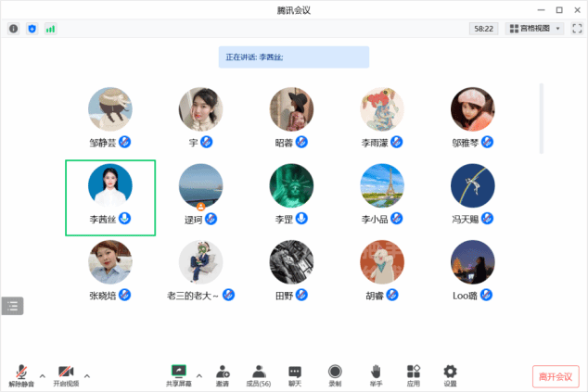The height and width of the screenshot is (392, 588).
Task: Enter full screen mode
Action: click(x=577, y=29)
